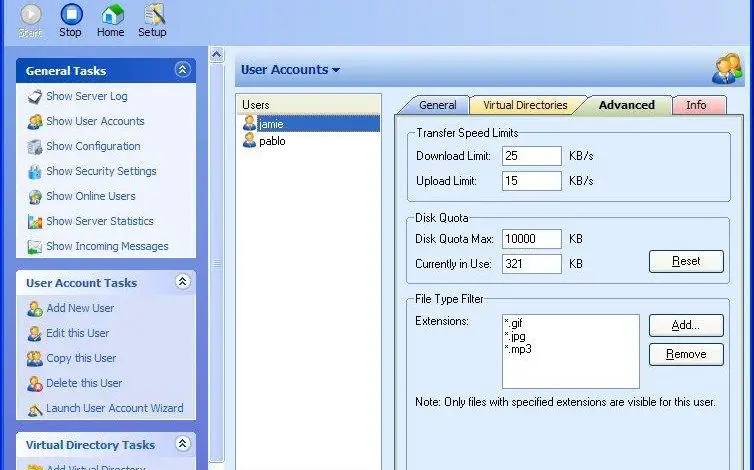The height and width of the screenshot is (470, 754).
Task: Click the Delete this User link
Action: [x=84, y=383]
